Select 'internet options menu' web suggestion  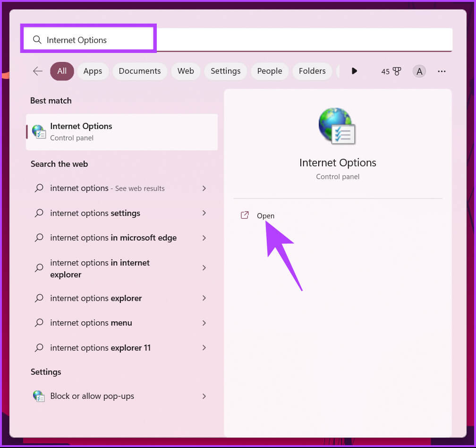[122, 323]
